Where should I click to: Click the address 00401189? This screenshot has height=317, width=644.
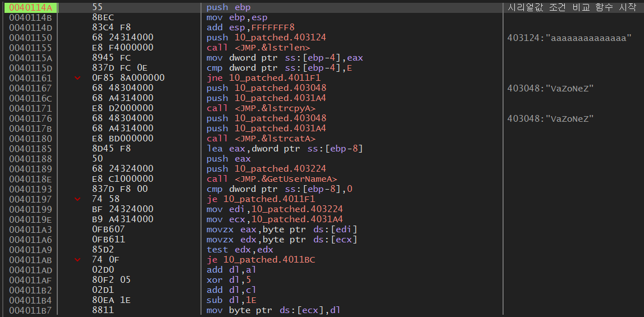pos(29,169)
